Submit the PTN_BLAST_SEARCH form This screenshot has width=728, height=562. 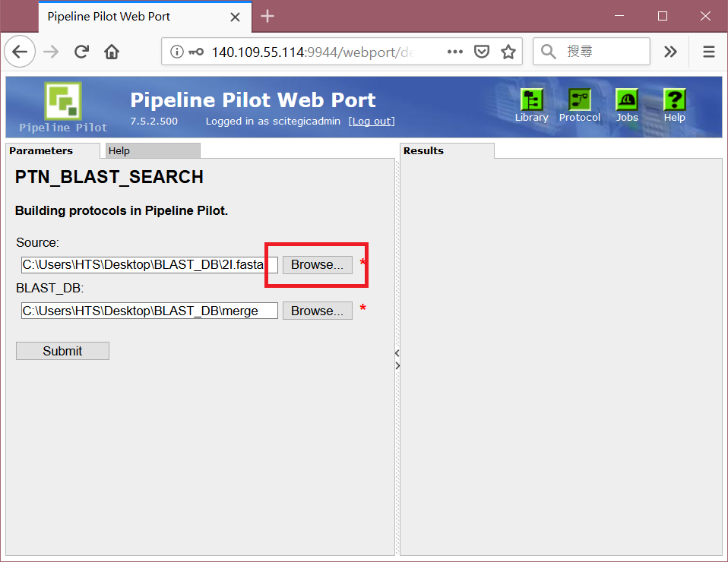pos(62,351)
